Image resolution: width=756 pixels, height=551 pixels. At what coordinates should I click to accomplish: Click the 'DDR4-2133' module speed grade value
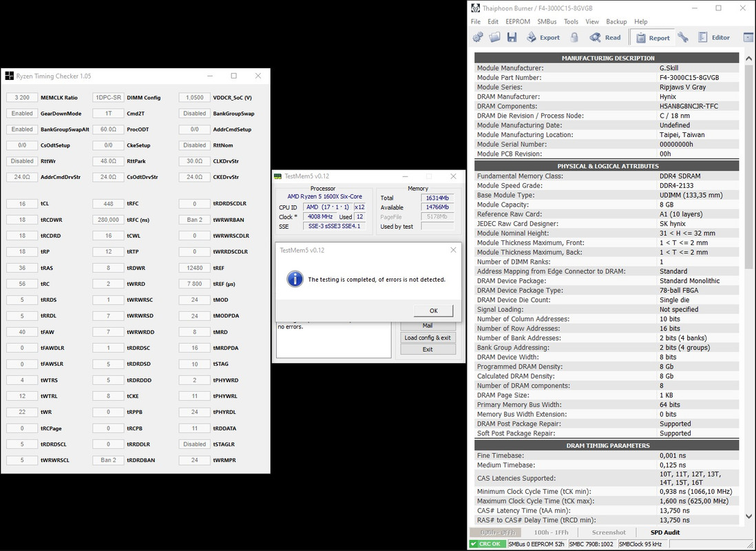[x=676, y=186]
